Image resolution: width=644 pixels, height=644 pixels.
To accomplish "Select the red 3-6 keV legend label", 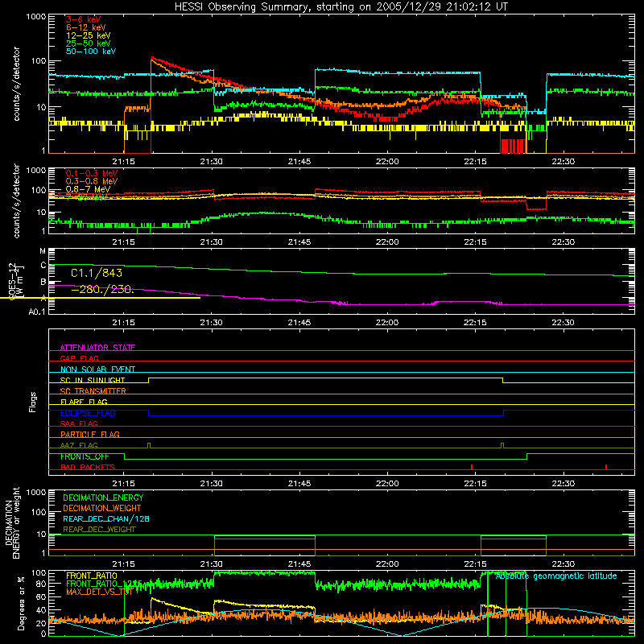I will (x=83, y=19).
